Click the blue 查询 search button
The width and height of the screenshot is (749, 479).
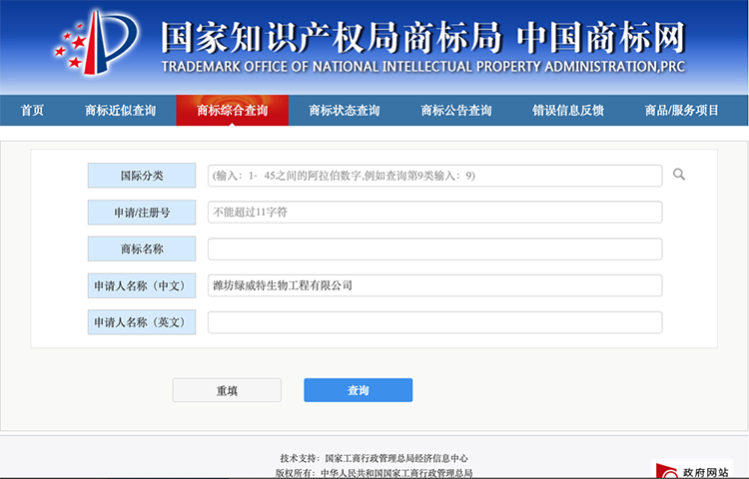pos(358,390)
